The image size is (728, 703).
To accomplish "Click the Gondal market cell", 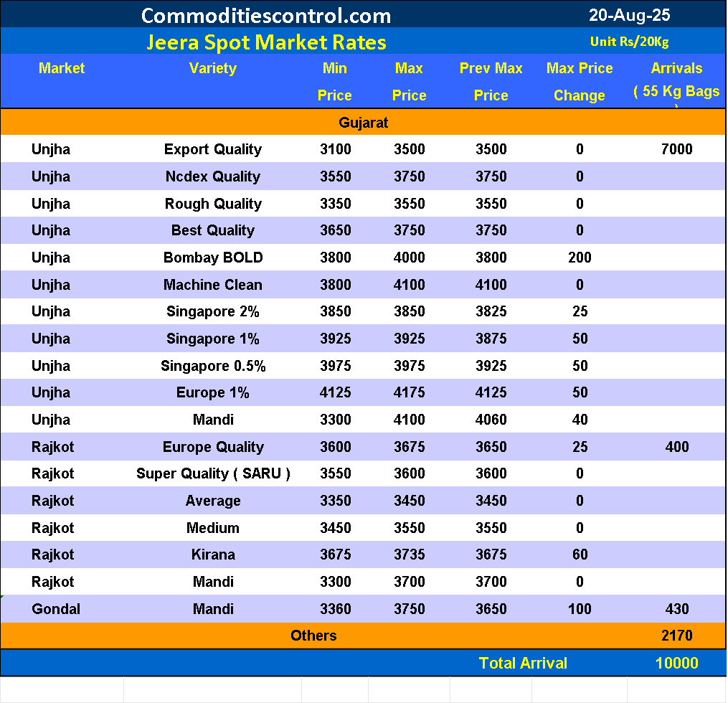I will click(x=56, y=609).
